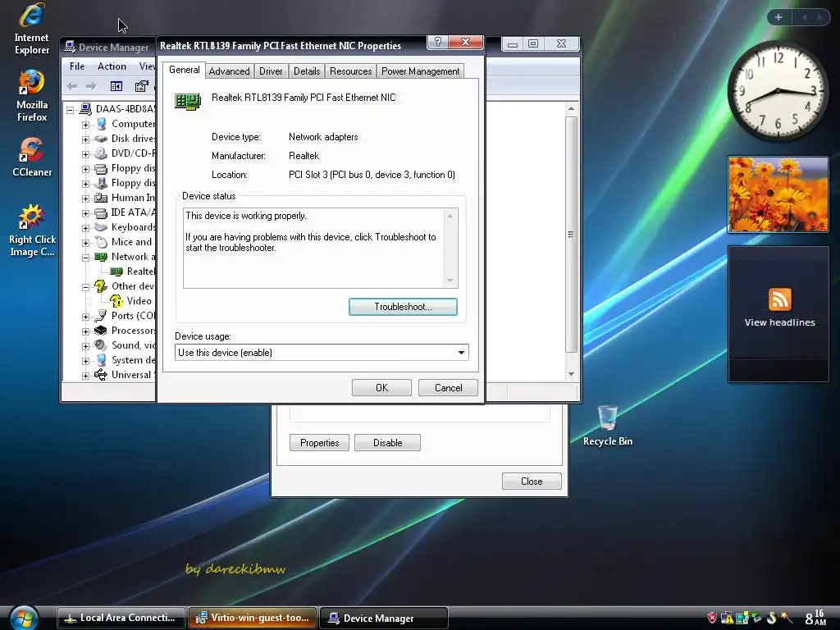Click the Device Manager taskbar button
The height and width of the screenshot is (630, 840).
click(x=384, y=619)
